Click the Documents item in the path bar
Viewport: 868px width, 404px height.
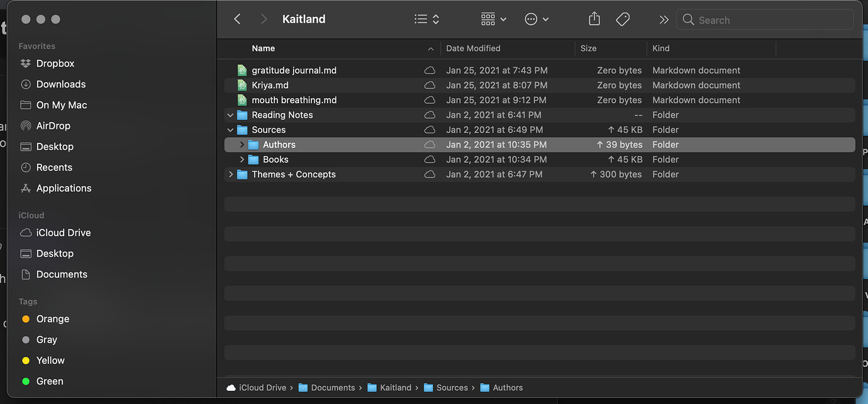tap(333, 387)
